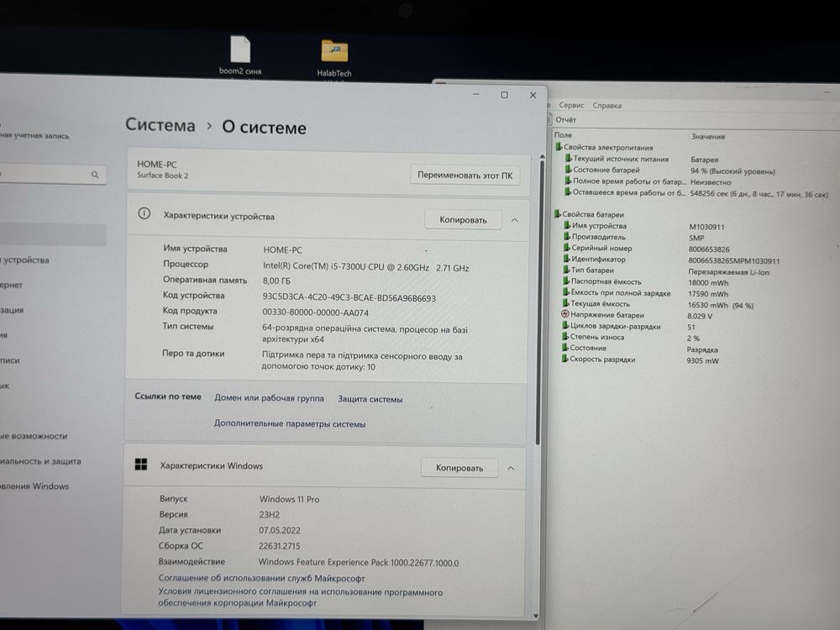
Task: Click icon of Тип батареи row
Action: 566,270
